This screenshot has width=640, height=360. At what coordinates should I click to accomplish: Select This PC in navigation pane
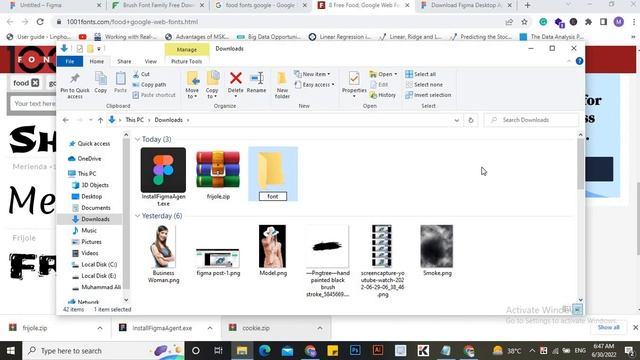click(x=82, y=173)
